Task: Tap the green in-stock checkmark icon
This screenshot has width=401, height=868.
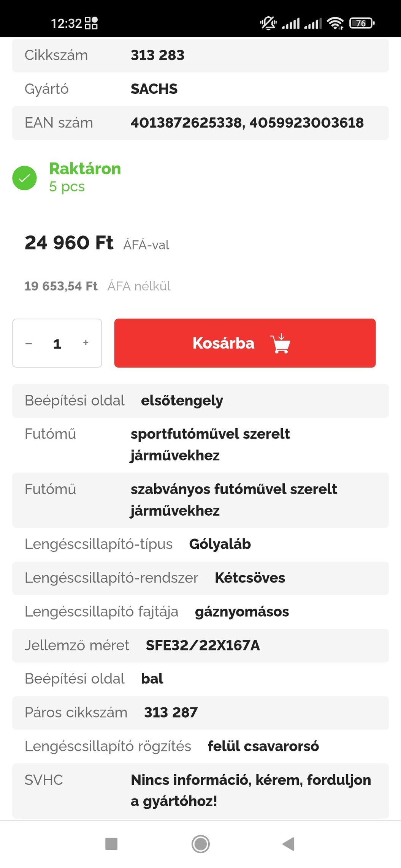Action: click(x=24, y=178)
